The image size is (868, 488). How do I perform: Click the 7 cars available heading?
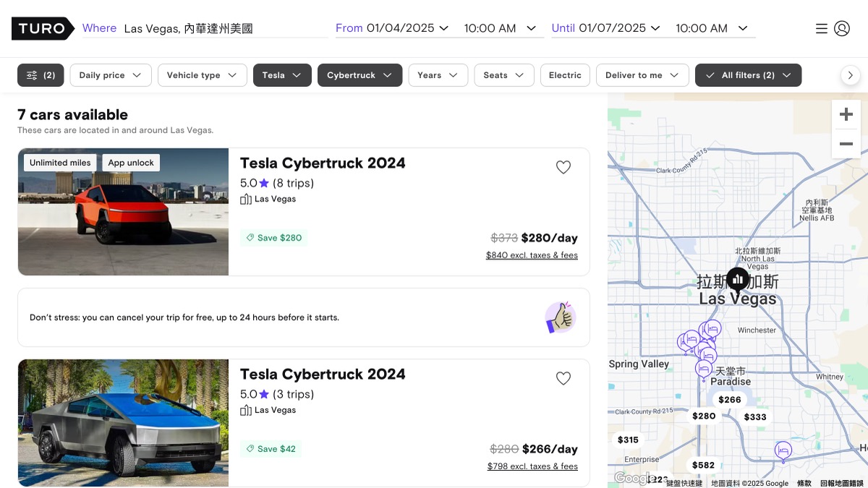(72, 115)
